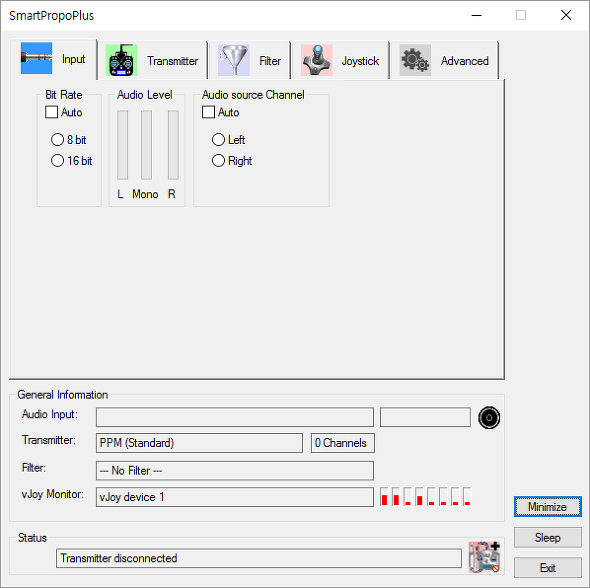Tick Auto under Audio source Channel
The image size is (590, 588).
(x=208, y=112)
